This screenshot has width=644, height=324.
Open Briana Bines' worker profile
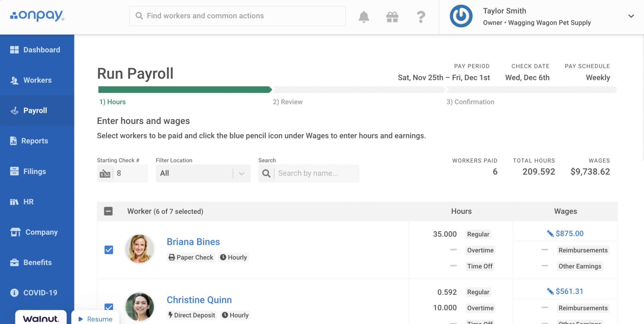pyautogui.click(x=193, y=242)
